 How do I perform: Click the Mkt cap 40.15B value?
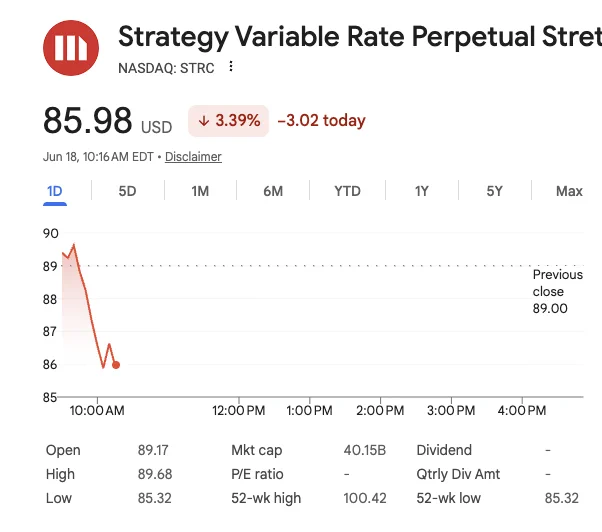[364, 450]
